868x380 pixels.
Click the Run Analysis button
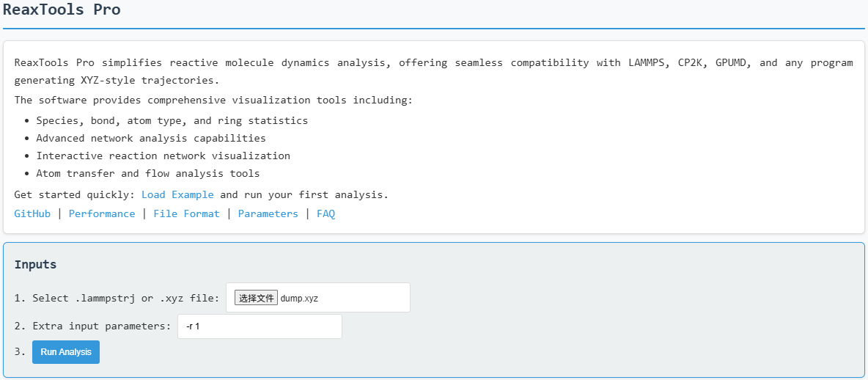[66, 352]
